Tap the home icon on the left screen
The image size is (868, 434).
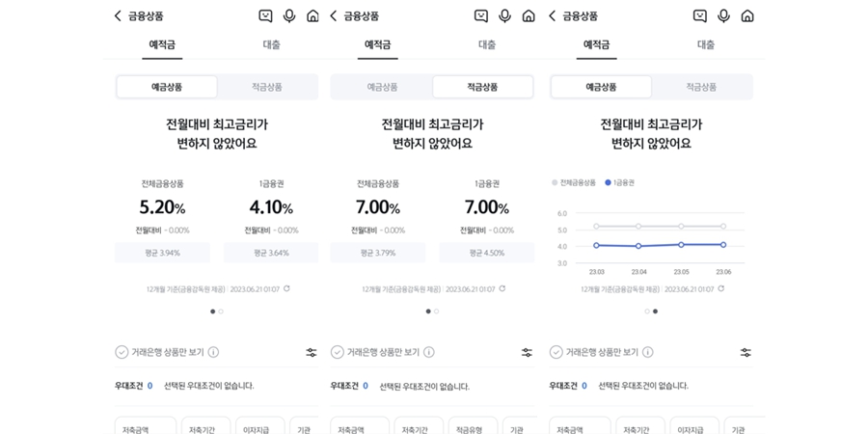point(312,16)
